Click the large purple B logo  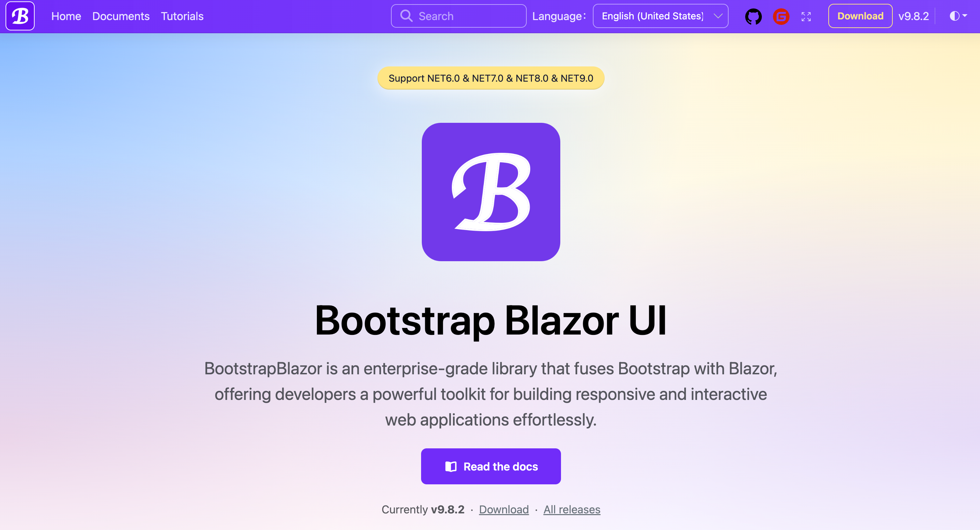491,192
